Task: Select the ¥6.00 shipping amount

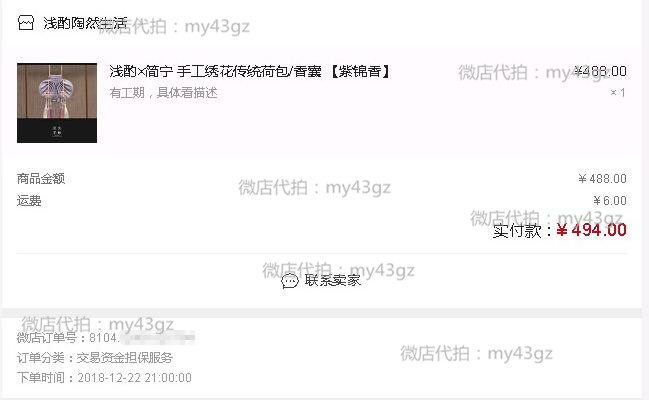Action: pyautogui.click(x=610, y=201)
